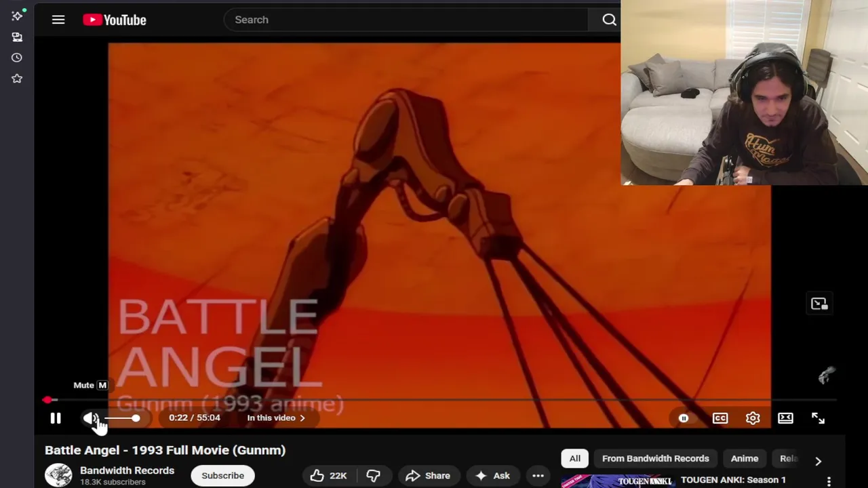Click the red video progress bar
This screenshot has height=488, width=868.
pyautogui.click(x=441, y=400)
